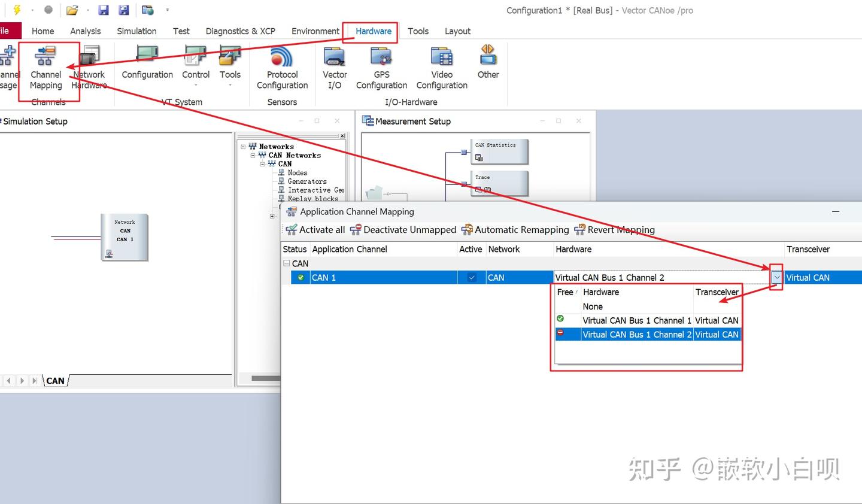Open configuration via the folder icon
The width and height of the screenshot is (862, 504).
click(x=72, y=10)
